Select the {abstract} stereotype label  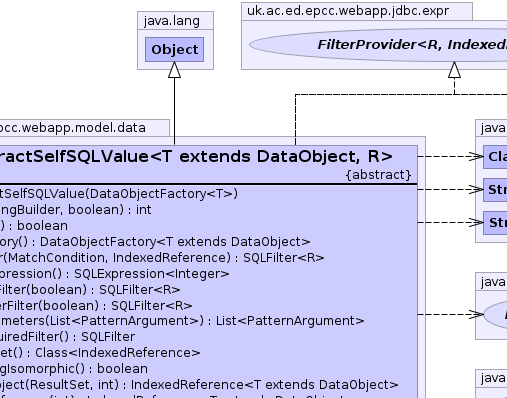[378, 175]
